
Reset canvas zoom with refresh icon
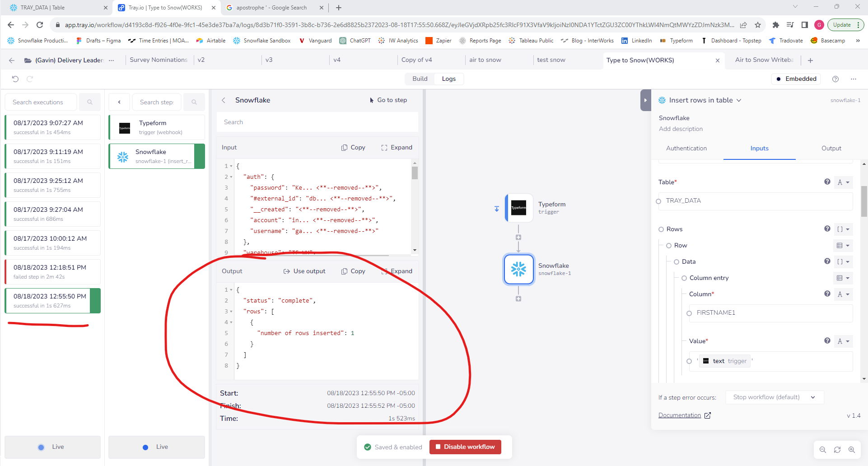coord(837,450)
